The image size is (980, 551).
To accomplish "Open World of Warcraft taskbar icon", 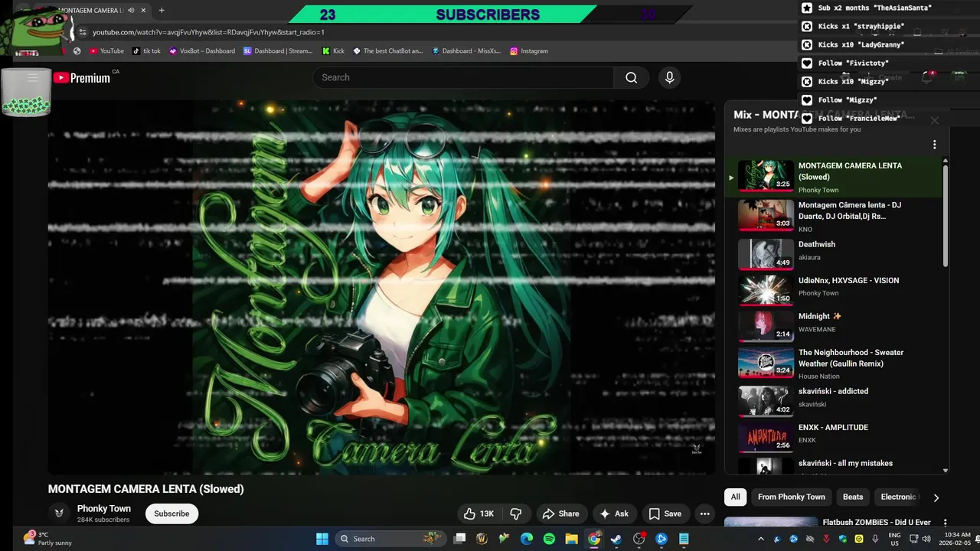I will [x=482, y=539].
